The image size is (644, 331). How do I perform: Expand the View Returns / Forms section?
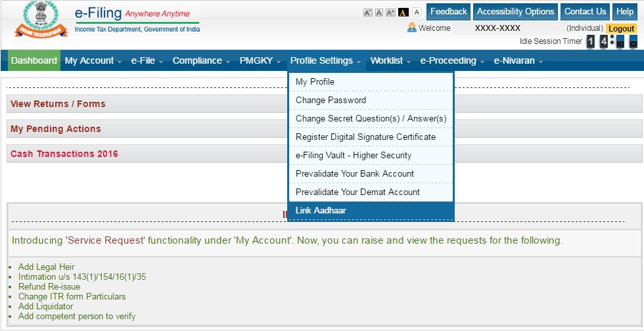click(58, 104)
